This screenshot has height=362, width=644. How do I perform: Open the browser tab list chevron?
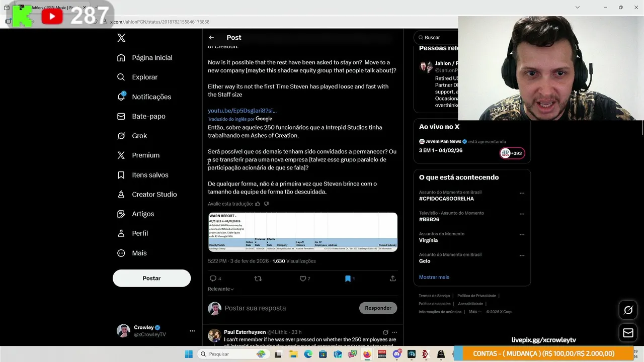coord(578,8)
